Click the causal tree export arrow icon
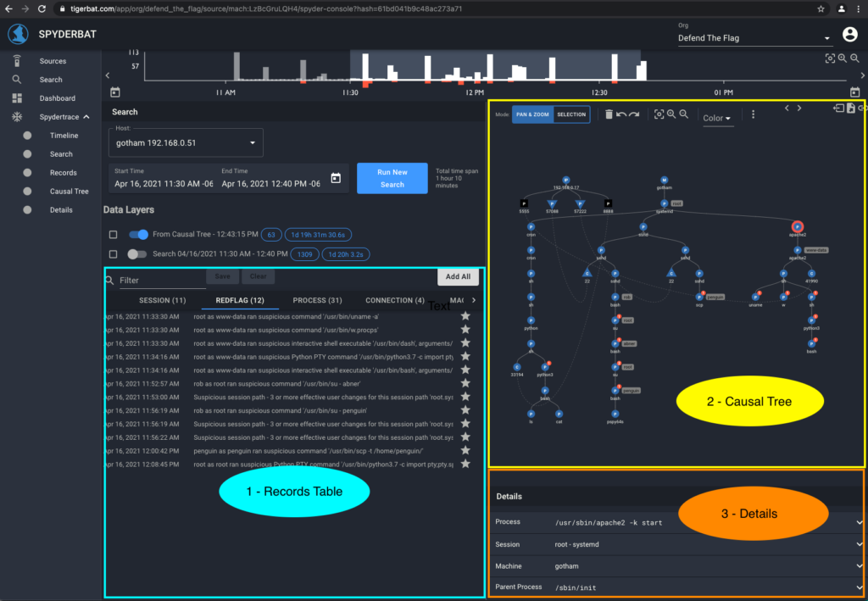Viewport: 868px width, 601px height. (838, 108)
